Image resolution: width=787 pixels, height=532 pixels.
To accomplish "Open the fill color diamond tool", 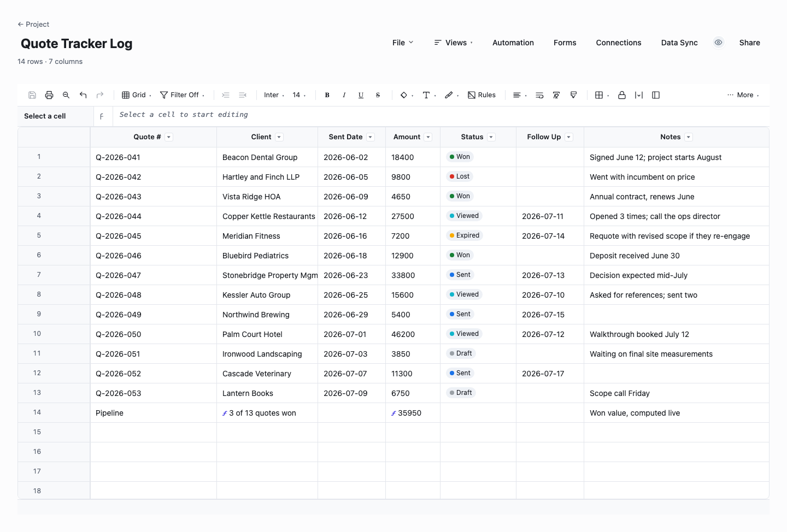I will (407, 95).
